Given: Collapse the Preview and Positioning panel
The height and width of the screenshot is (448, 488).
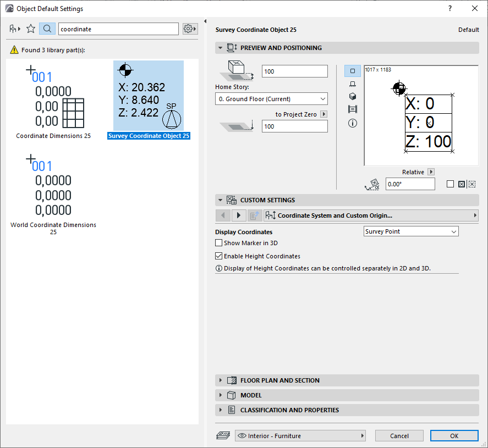Looking at the screenshot, I should click(221, 48).
